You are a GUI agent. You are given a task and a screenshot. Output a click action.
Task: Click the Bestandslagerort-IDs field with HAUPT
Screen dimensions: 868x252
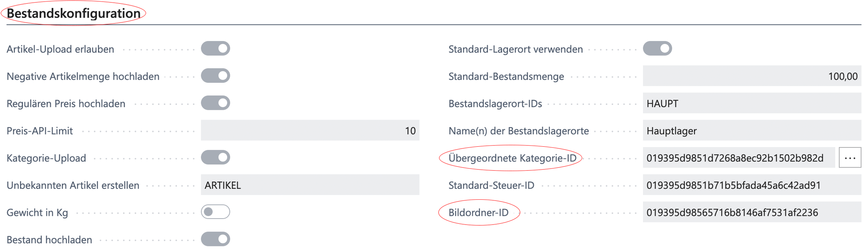pyautogui.click(x=752, y=103)
